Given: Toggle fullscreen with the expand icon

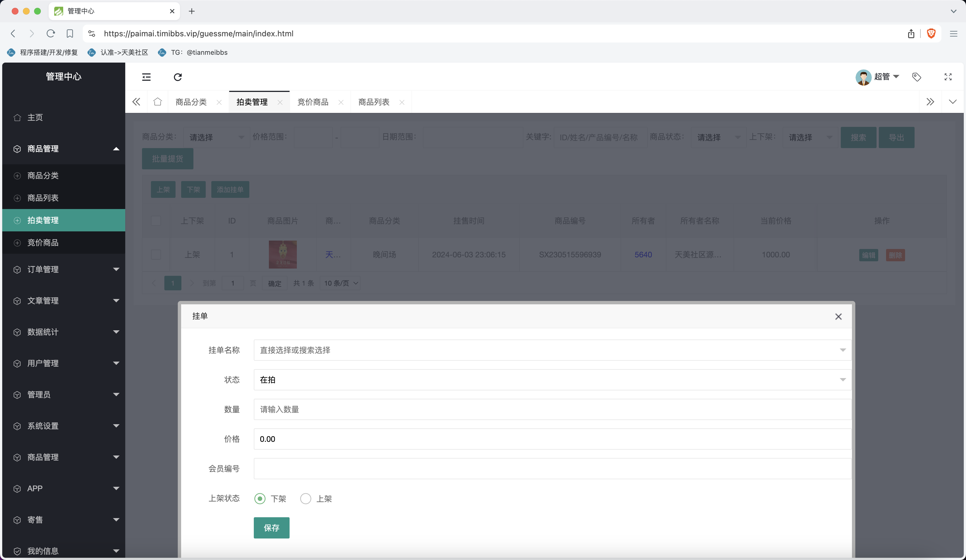Looking at the screenshot, I should pyautogui.click(x=948, y=77).
